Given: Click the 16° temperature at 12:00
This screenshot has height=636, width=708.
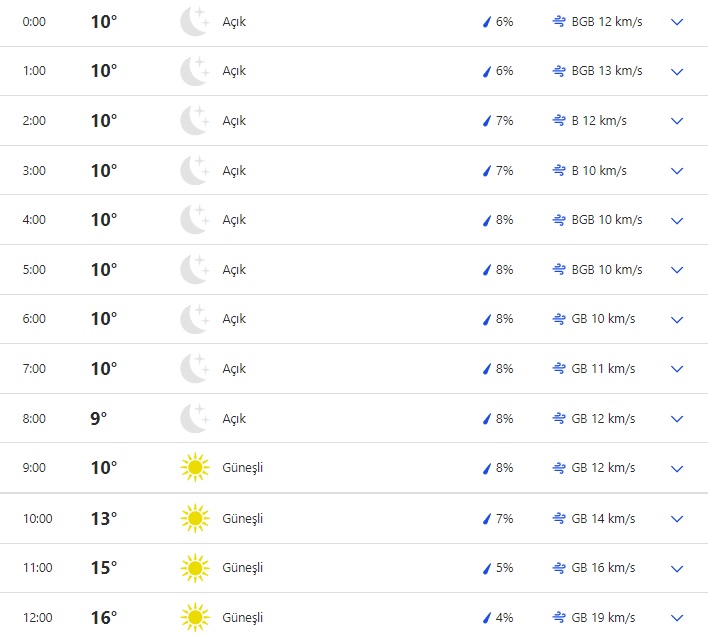Looking at the screenshot, I should (x=104, y=617).
